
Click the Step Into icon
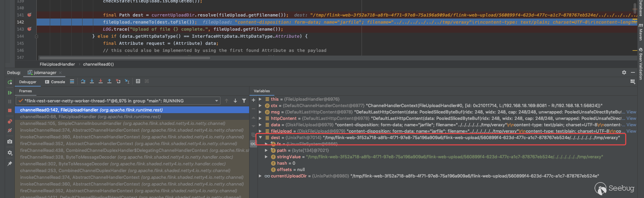coord(92,81)
